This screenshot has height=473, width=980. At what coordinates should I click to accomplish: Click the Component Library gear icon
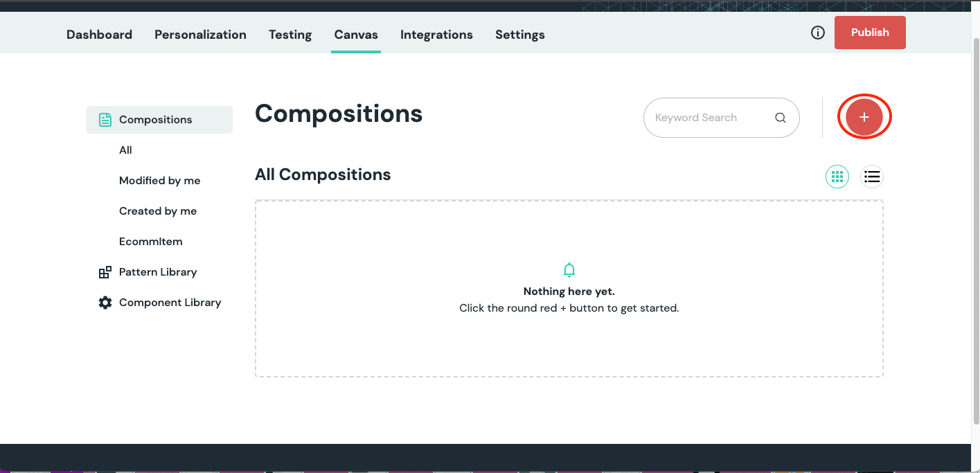[105, 303]
